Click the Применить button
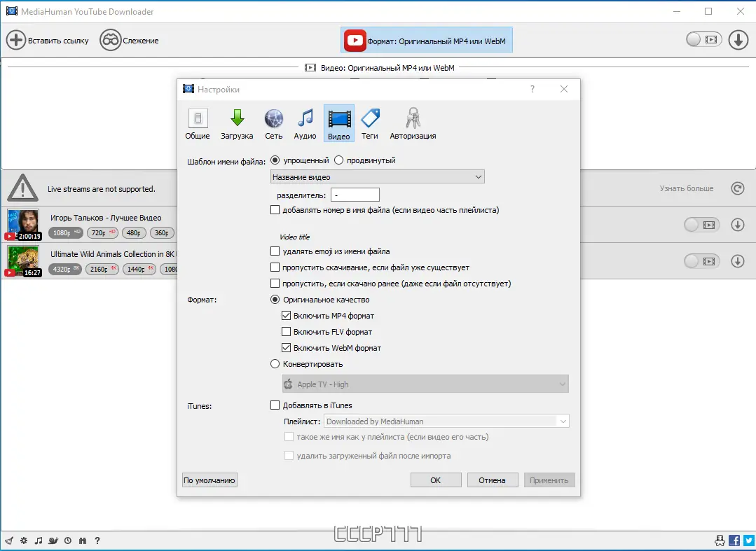This screenshot has height=551, width=756. pyautogui.click(x=549, y=480)
